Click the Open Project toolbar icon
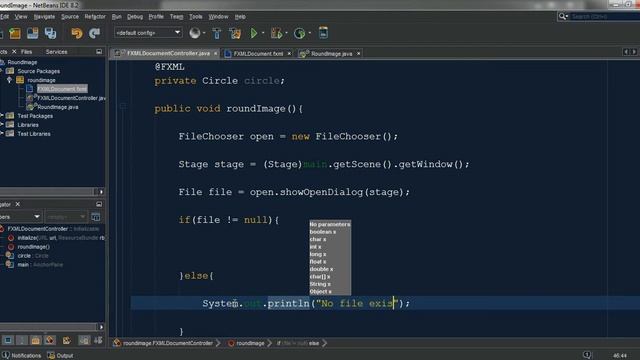 pyautogui.click(x=33, y=33)
